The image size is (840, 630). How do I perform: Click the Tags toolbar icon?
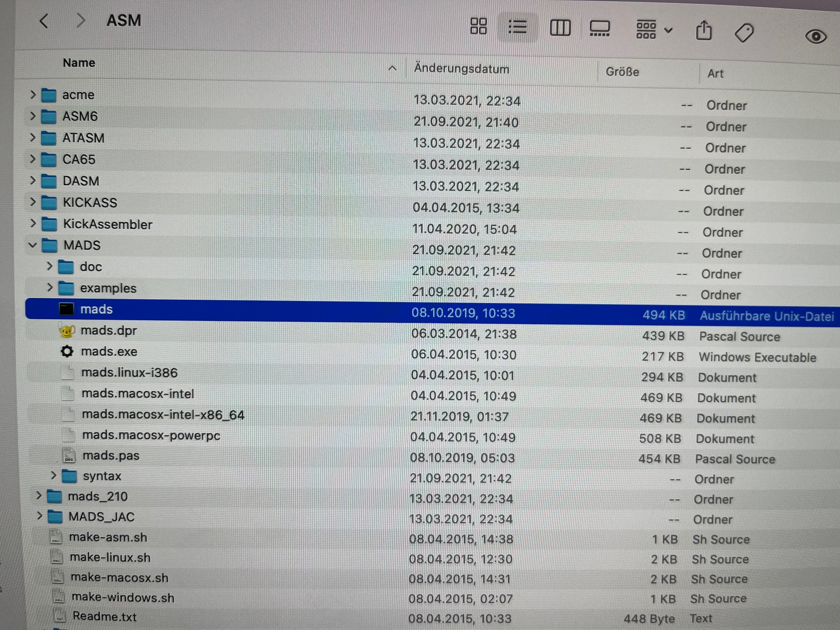point(744,33)
